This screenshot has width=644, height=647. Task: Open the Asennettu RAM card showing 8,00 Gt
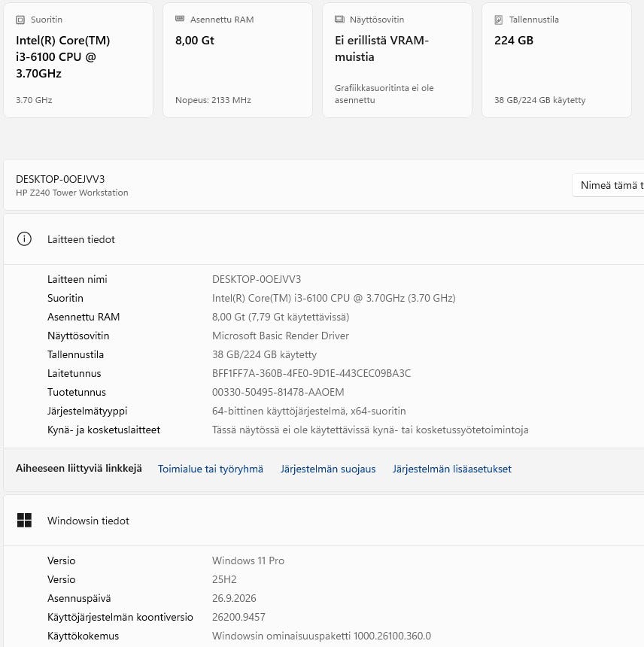(x=238, y=60)
